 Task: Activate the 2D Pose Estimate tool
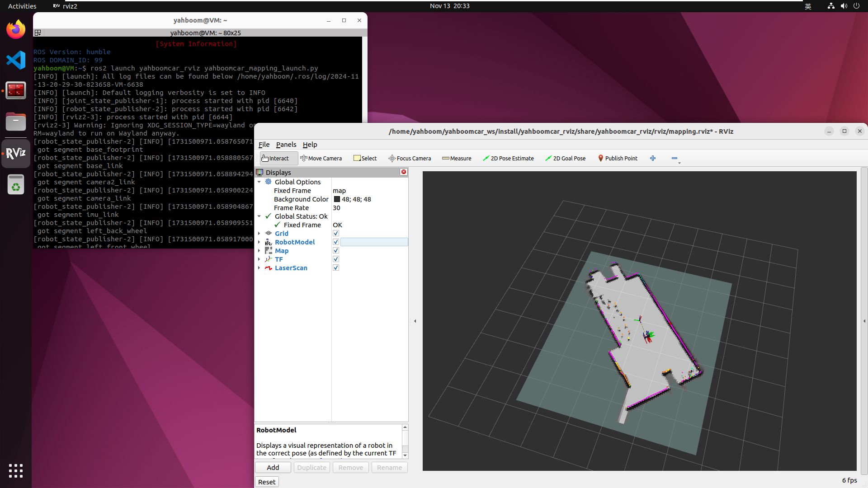(508, 158)
